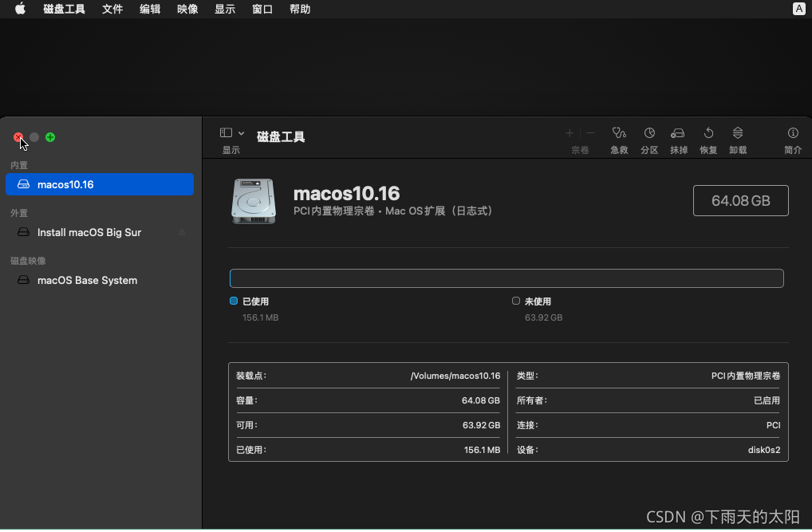This screenshot has height=532, width=812.
Task: Zoom the window with the green button
Action: coord(50,137)
